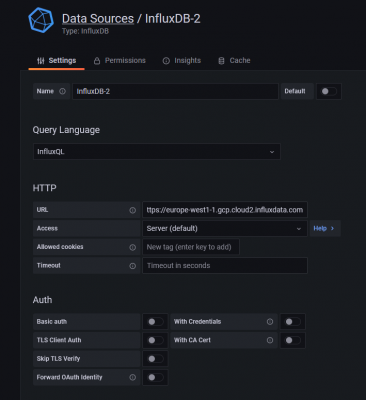
Task: Click the With Credentials info icon
Action: pyautogui.click(x=270, y=322)
